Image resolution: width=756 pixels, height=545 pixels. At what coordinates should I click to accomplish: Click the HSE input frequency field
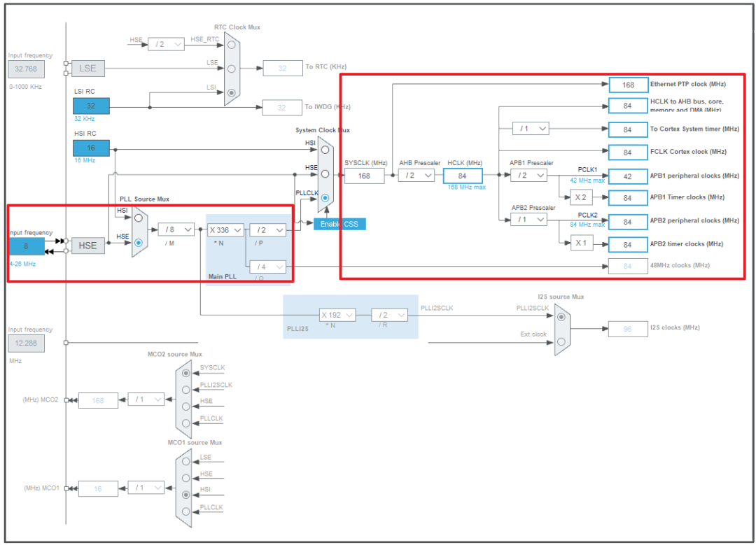pos(27,246)
